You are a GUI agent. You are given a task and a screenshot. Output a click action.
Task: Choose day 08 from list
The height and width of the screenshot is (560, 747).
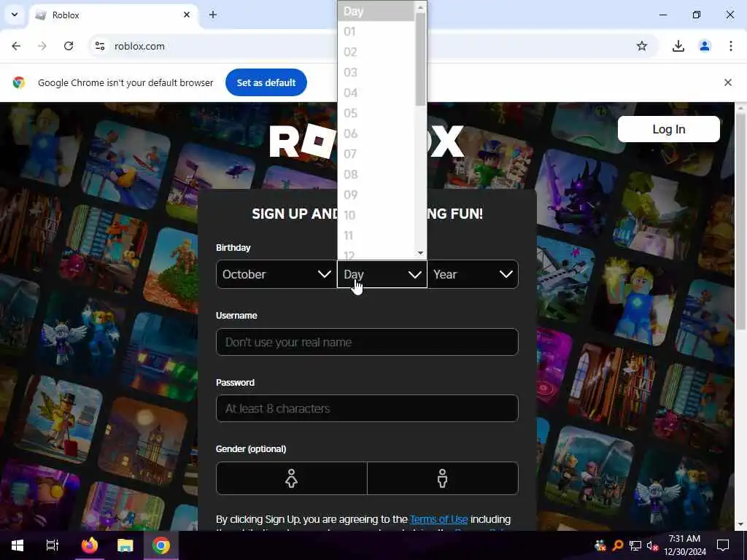[x=376, y=175]
